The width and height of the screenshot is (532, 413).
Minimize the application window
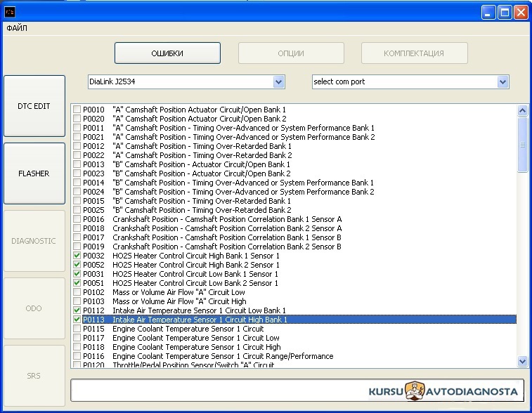point(488,13)
